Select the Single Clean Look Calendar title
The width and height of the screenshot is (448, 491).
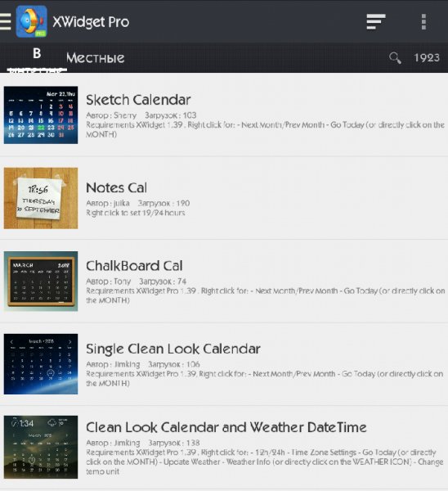(x=173, y=349)
